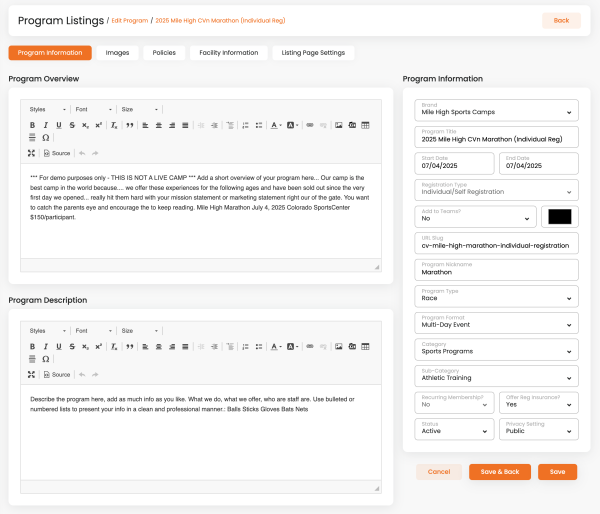
Task: Toggle Italic in Program Overview editor
Action: tap(46, 125)
